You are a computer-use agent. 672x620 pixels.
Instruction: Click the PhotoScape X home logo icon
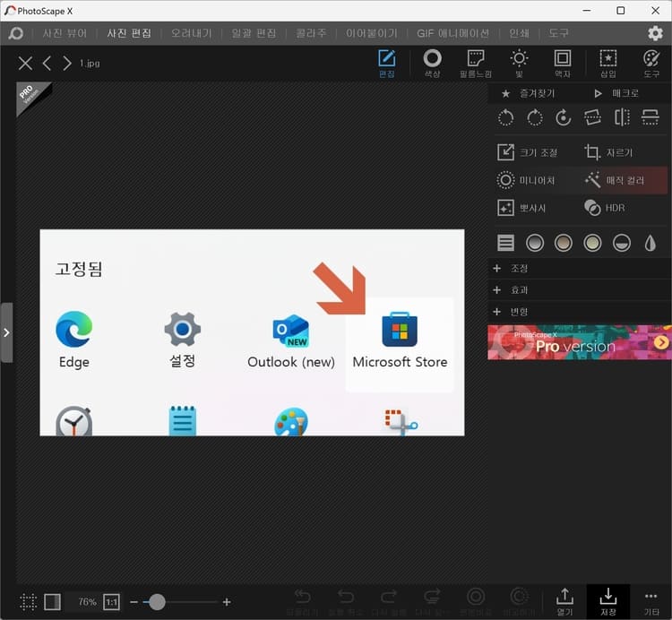tap(16, 33)
